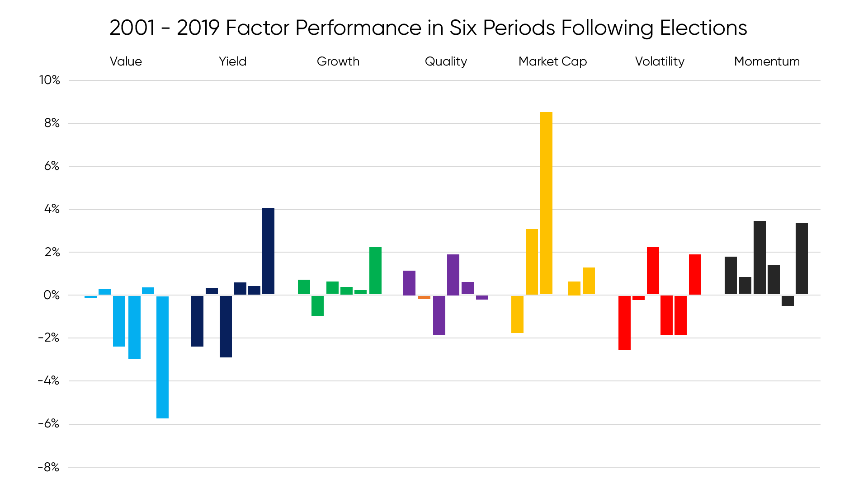Select the Momentum category label

767,61
